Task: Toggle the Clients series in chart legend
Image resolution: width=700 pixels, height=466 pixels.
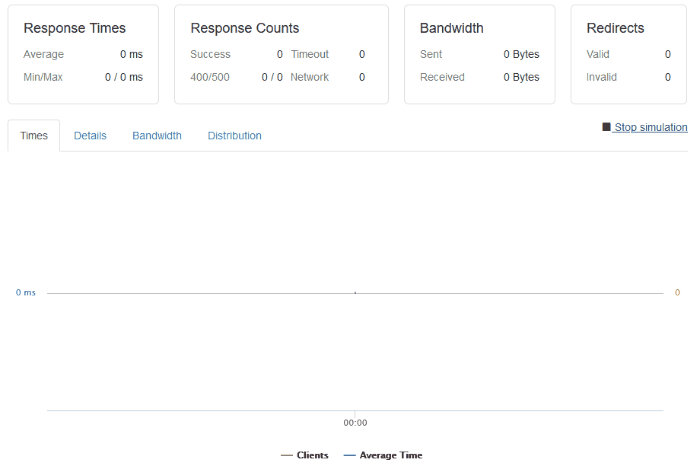Action: pos(312,455)
